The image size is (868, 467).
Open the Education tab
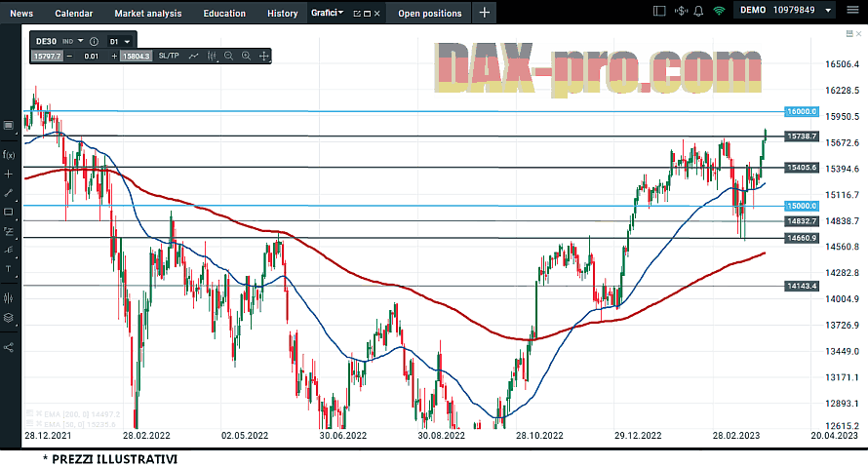pos(224,14)
